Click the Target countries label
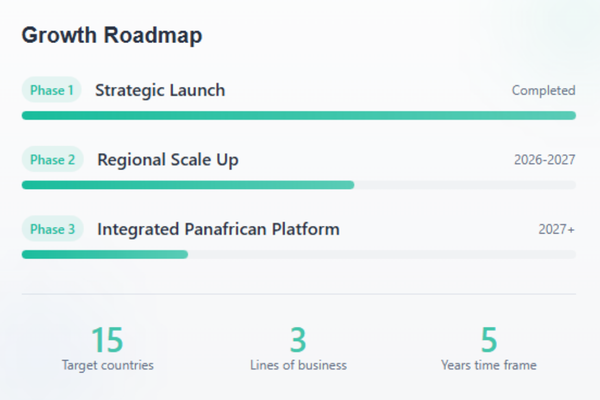Image resolution: width=600 pixels, height=400 pixels. [107, 365]
